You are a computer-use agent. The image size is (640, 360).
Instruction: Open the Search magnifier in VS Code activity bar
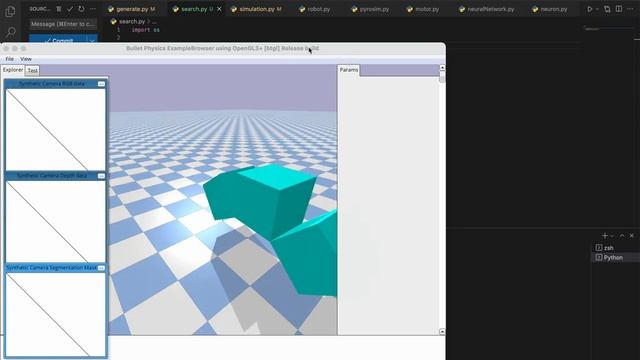point(11,32)
